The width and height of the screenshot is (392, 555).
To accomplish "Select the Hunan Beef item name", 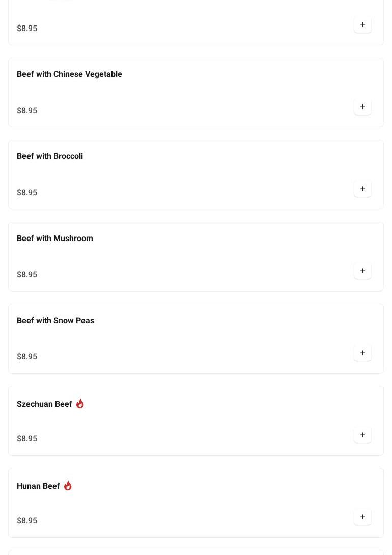I will click(x=38, y=486).
